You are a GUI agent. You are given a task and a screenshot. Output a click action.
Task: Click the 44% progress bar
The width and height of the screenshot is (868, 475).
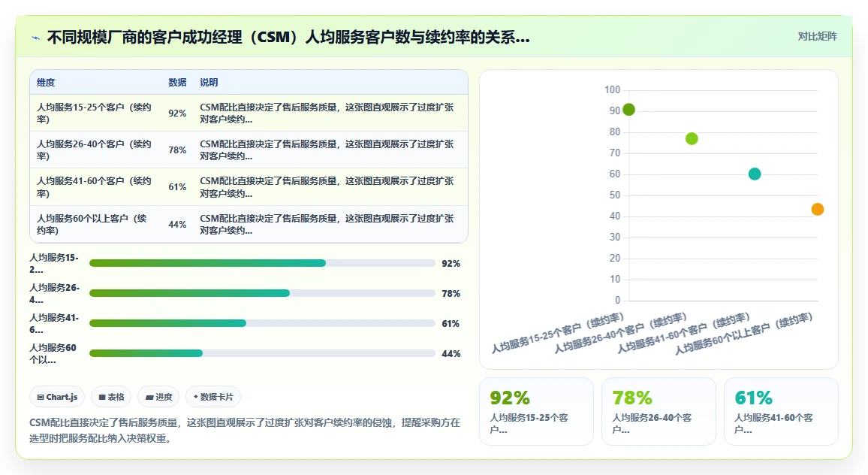(262, 353)
